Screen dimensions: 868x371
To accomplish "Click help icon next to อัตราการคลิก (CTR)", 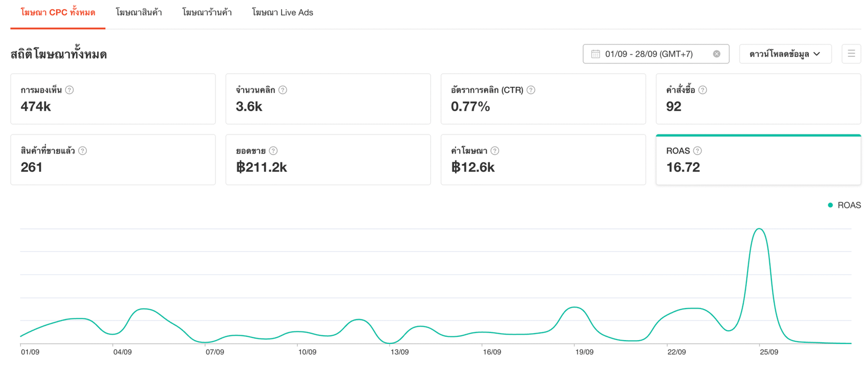I will point(531,90).
